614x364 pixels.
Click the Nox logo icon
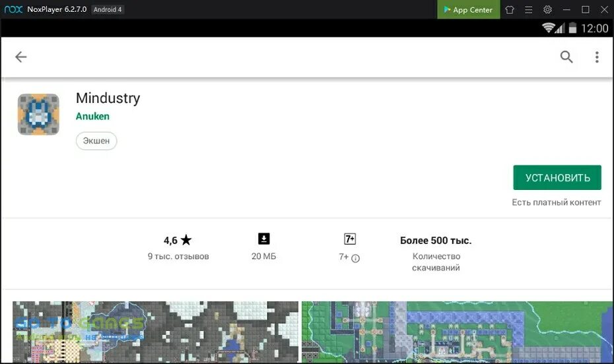[x=13, y=9]
